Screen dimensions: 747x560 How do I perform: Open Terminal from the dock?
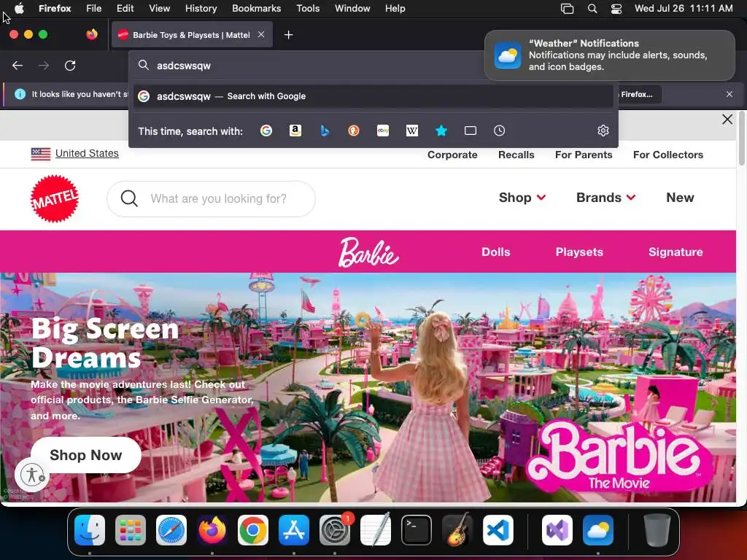417,530
